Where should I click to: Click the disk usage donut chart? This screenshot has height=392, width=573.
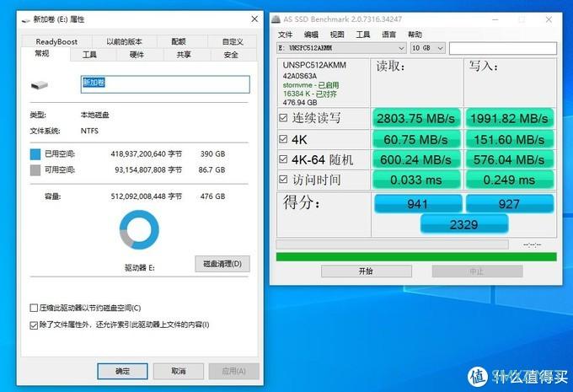tap(139, 229)
